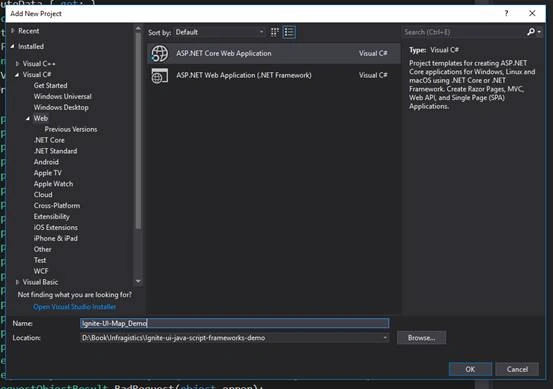Select ASP.NET Web Application (.NET Framework) template
Screen dimensions: 553x389
click(x=274, y=75)
